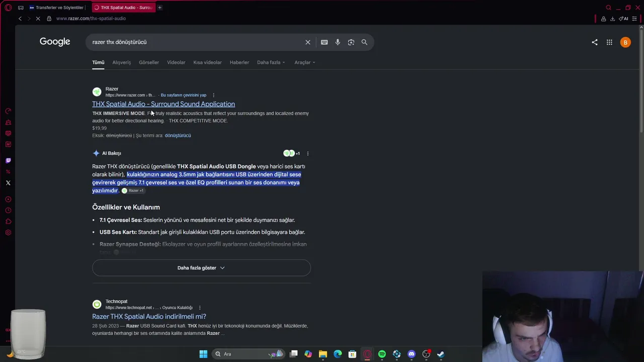Go to the Google homepage logo
This screenshot has width=644, height=362.
(55, 42)
